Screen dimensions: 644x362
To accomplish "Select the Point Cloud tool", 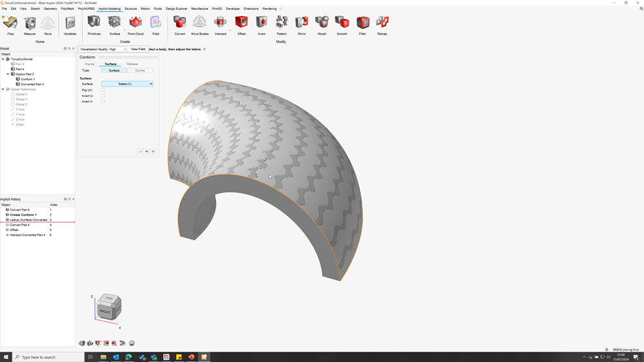I will [135, 23].
